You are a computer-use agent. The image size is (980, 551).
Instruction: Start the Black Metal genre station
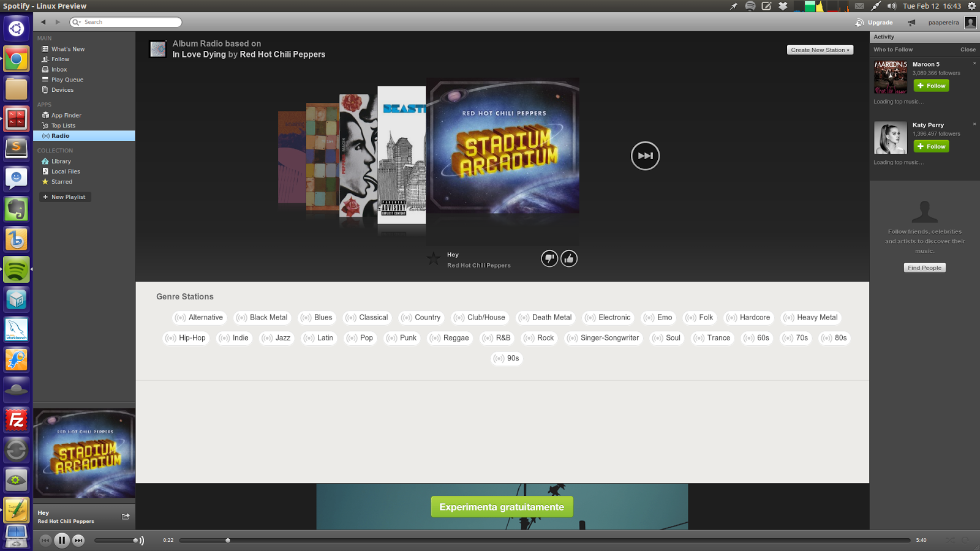[262, 318]
